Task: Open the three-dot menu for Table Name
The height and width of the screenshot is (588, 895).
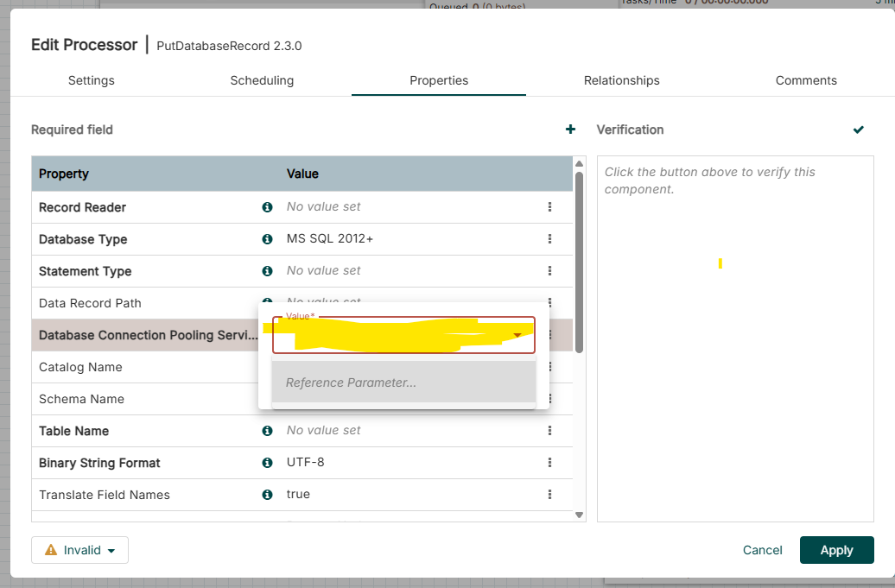Action: pyautogui.click(x=550, y=430)
